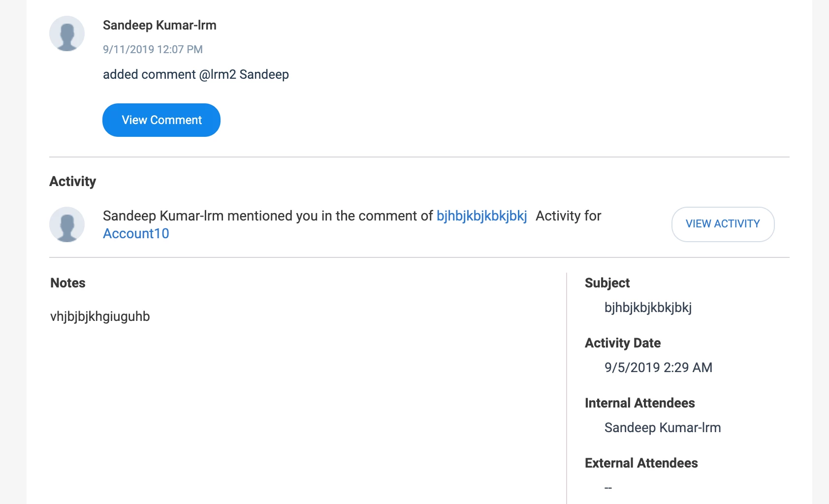Viewport: 829px width, 504px height.
Task: Click the Activity Date label
Action: point(623,343)
